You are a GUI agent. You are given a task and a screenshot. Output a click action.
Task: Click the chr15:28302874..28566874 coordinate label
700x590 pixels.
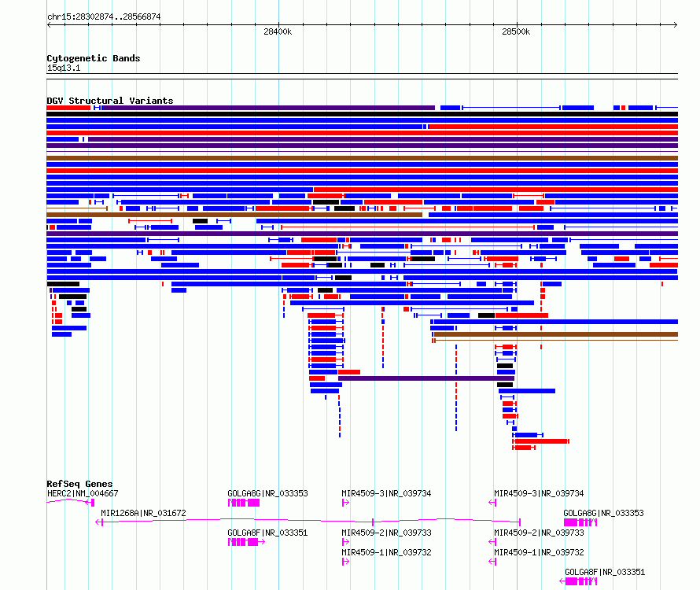pyautogui.click(x=104, y=17)
